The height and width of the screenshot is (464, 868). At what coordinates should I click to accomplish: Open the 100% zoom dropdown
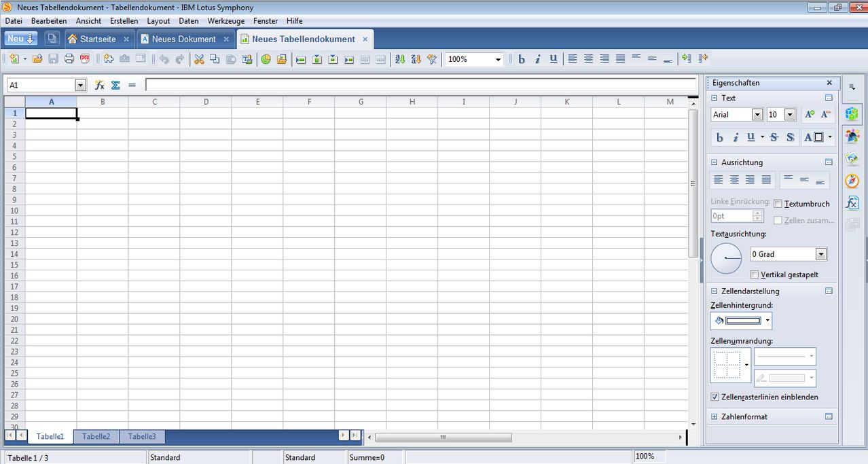coord(498,60)
